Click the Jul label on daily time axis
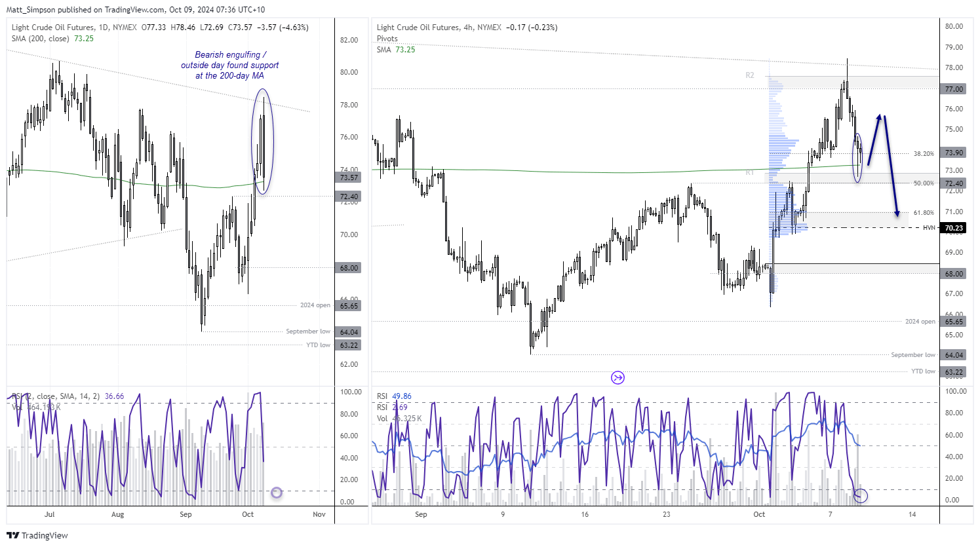 (x=49, y=514)
